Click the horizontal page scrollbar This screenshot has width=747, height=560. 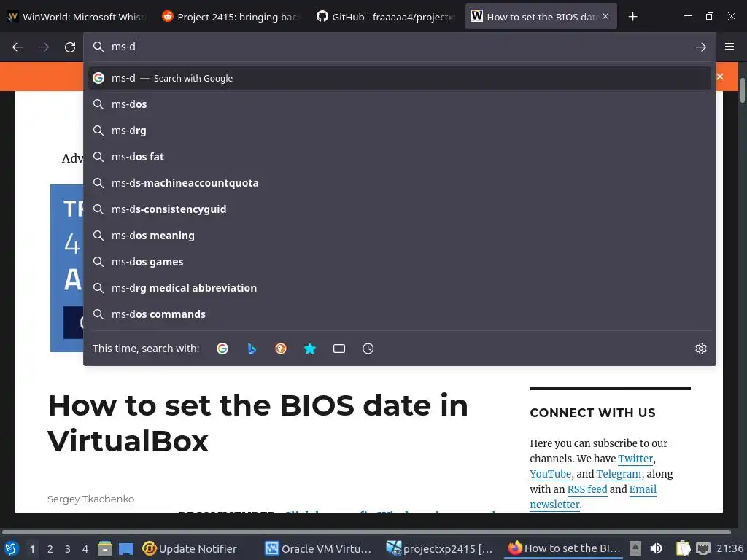[x=367, y=532]
